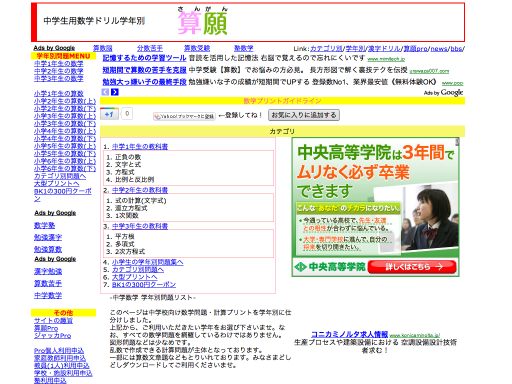The image size is (512, 384).
Task: Click the Google +1 button
Action: [109, 114]
